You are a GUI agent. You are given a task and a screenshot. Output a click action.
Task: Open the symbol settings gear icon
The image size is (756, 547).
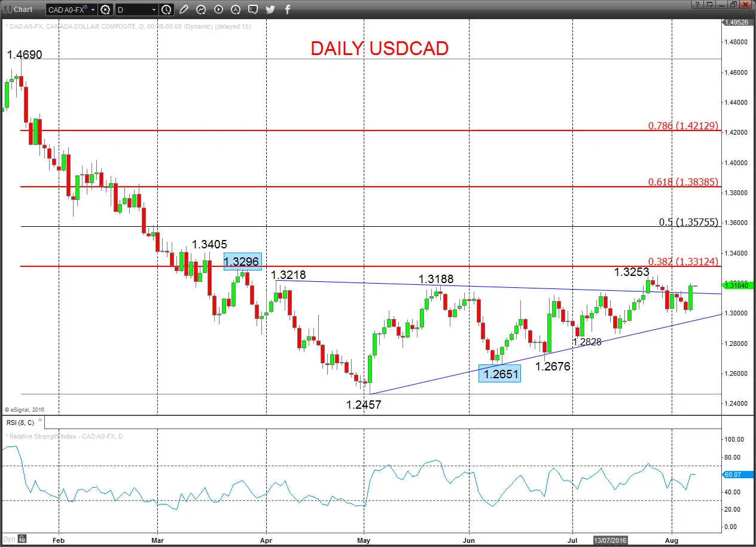coord(106,10)
